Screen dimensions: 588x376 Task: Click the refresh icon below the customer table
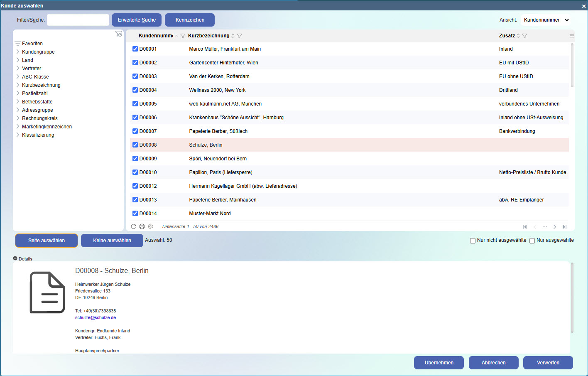pos(133,226)
